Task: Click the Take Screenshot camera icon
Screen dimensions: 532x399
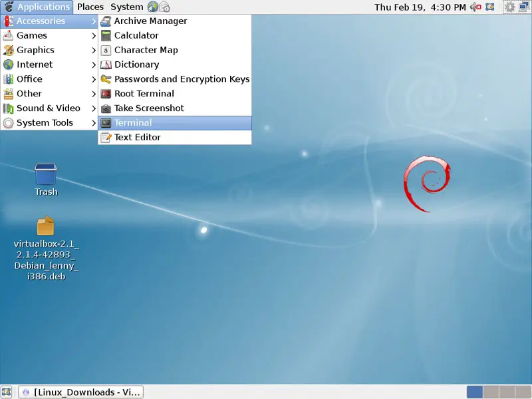Action: [x=106, y=108]
